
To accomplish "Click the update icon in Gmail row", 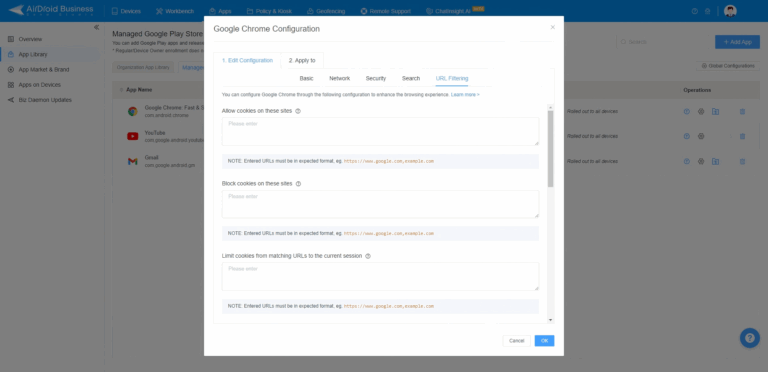I will tap(687, 161).
